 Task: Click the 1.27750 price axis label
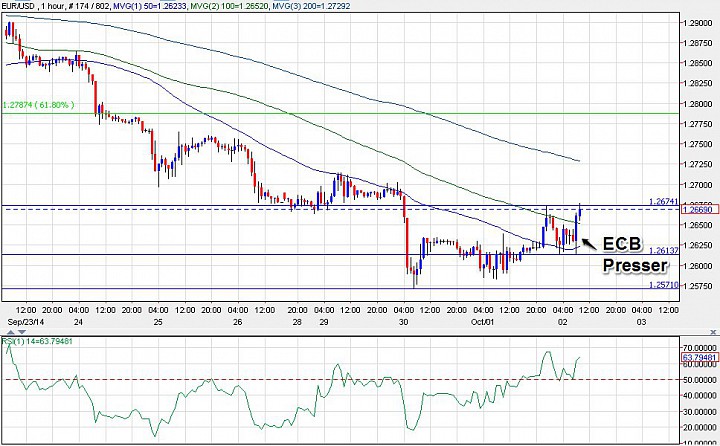(x=698, y=124)
